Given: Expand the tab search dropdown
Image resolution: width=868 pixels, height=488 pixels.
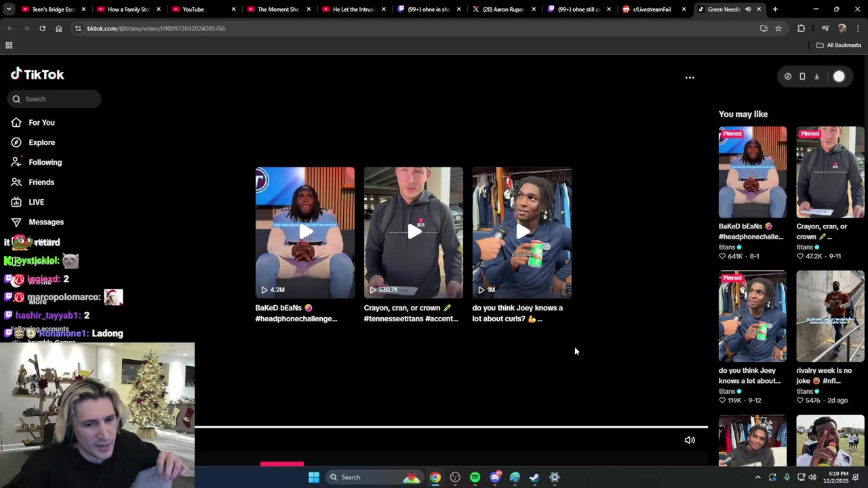Looking at the screenshot, I should point(9,9).
